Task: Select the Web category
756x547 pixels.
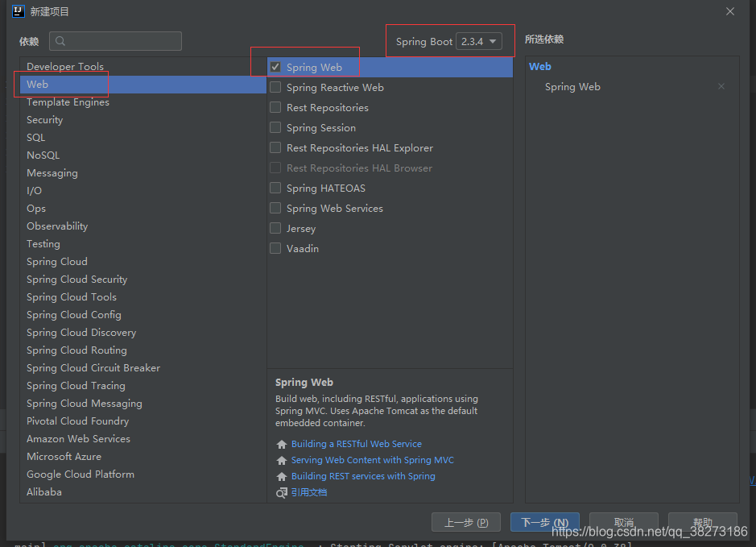Action: click(143, 85)
